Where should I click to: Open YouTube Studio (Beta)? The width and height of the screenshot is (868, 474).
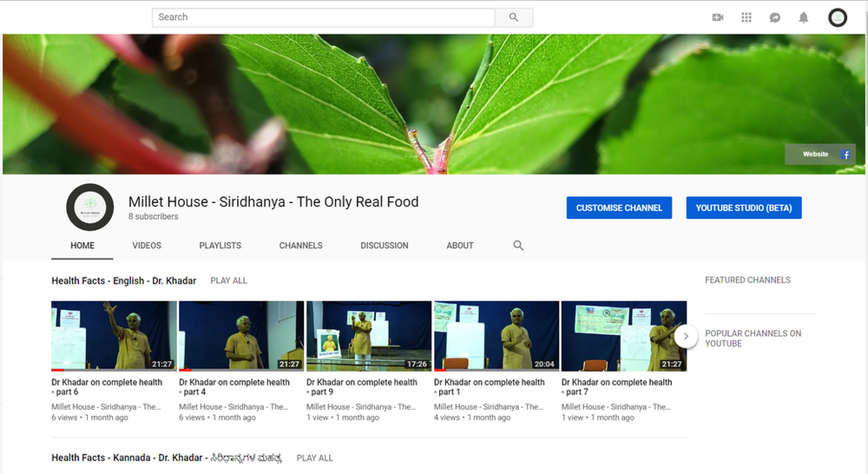tap(744, 207)
